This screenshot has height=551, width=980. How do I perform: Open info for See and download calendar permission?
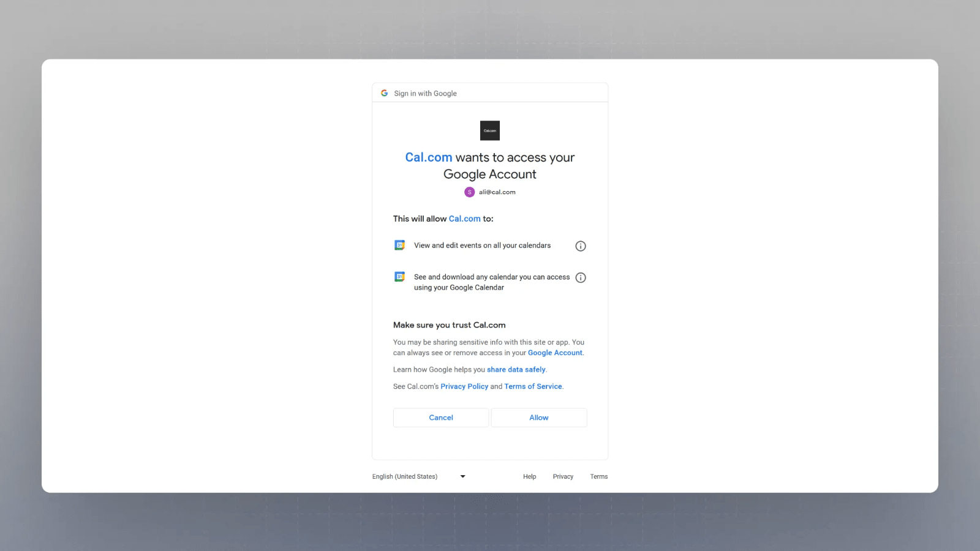pyautogui.click(x=581, y=278)
